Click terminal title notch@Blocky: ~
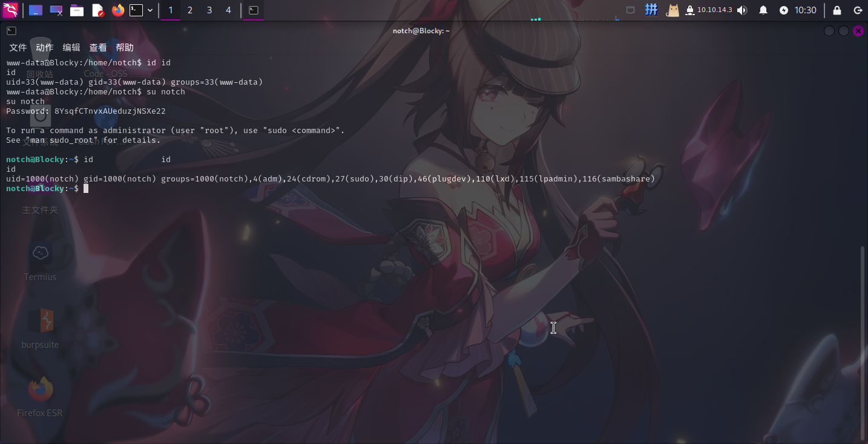Viewport: 868px width, 444px height. pyautogui.click(x=421, y=31)
